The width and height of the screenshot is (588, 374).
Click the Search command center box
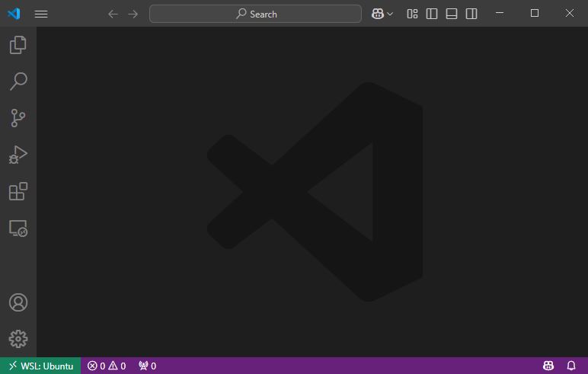coord(255,14)
